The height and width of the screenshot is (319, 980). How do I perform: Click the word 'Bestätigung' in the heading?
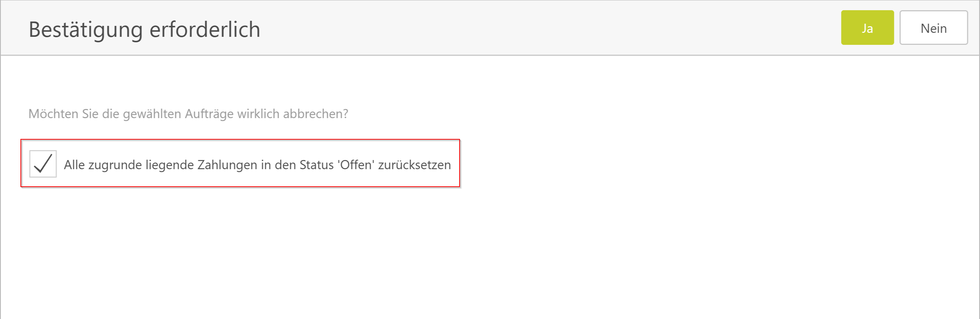point(86,30)
